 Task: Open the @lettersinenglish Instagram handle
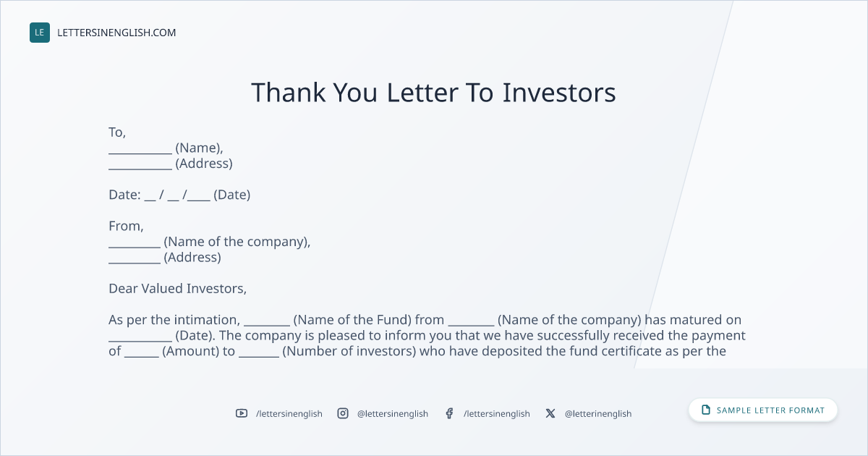(393, 414)
